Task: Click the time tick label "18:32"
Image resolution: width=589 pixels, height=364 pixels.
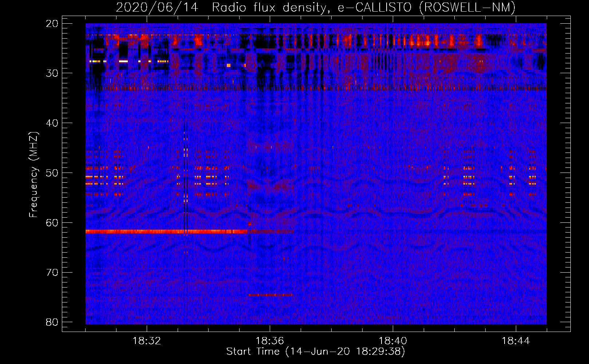Action: click(x=147, y=341)
